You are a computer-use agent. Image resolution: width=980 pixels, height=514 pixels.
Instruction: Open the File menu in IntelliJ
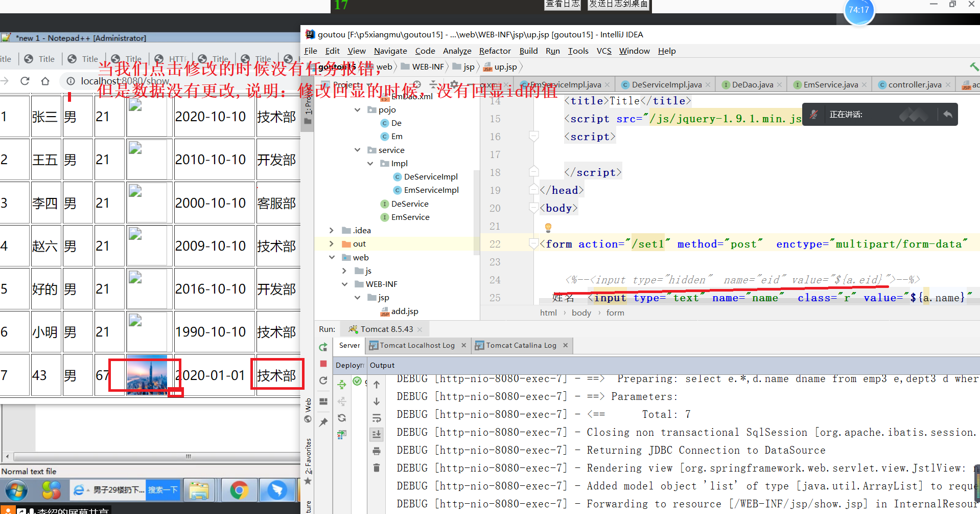[x=311, y=51]
